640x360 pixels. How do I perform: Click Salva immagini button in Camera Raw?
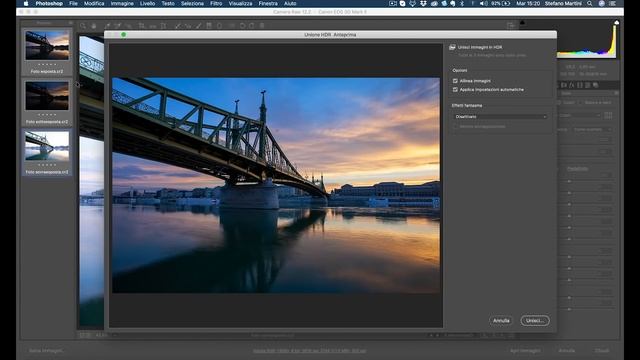(x=46, y=351)
